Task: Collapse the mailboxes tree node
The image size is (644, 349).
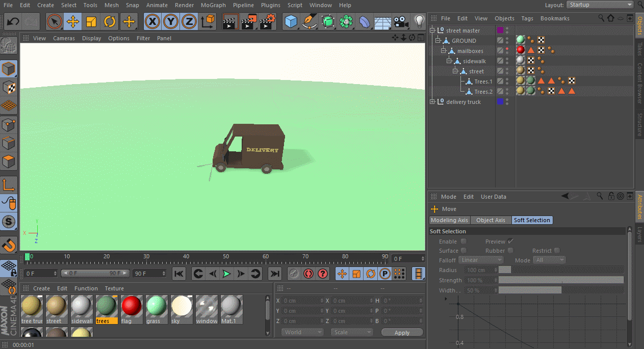Action: click(x=444, y=51)
